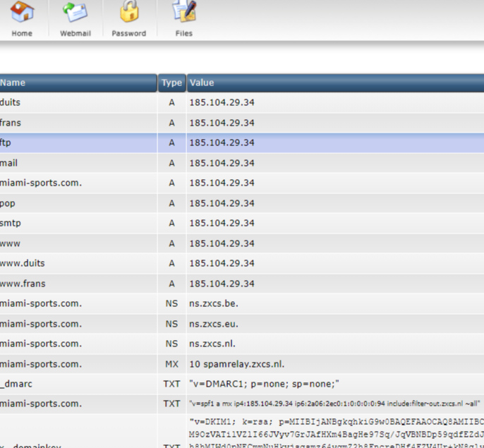
Task: Click the NS type cell beside ns.zxcs.eu.
Action: tap(172, 324)
